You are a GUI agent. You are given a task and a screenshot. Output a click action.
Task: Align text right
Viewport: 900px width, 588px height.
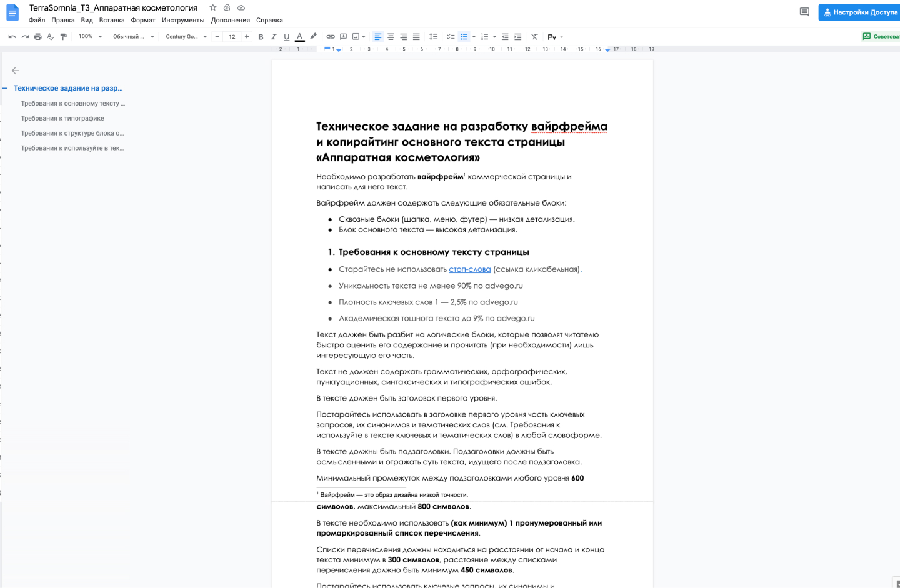point(403,37)
